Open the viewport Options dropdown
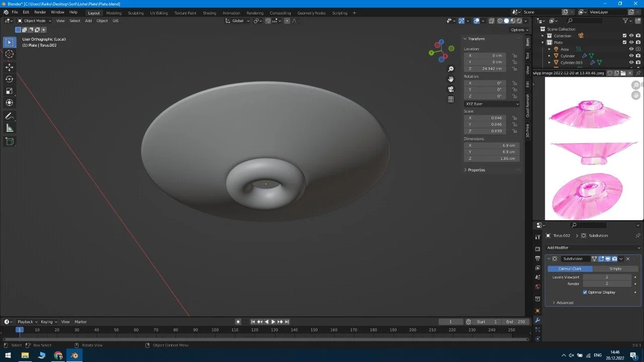 tap(519, 30)
